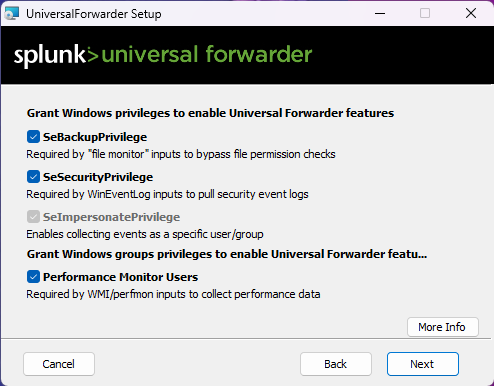Toggle the Performance Monitor Users checkbox
The image size is (494, 386).
click(33, 277)
